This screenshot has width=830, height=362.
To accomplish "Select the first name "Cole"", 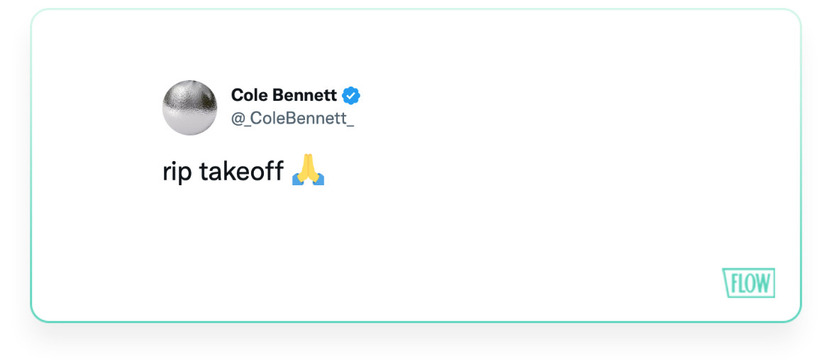I will (x=248, y=95).
